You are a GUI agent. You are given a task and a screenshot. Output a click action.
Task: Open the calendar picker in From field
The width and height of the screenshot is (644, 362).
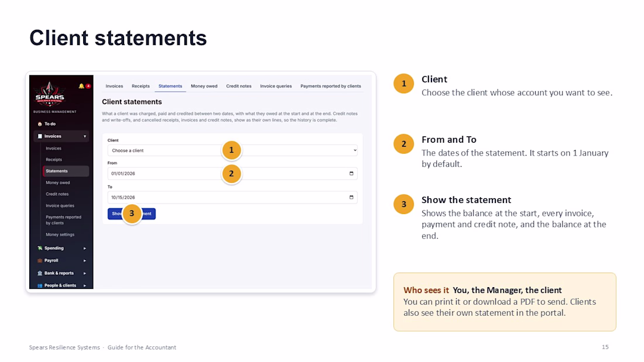click(351, 174)
